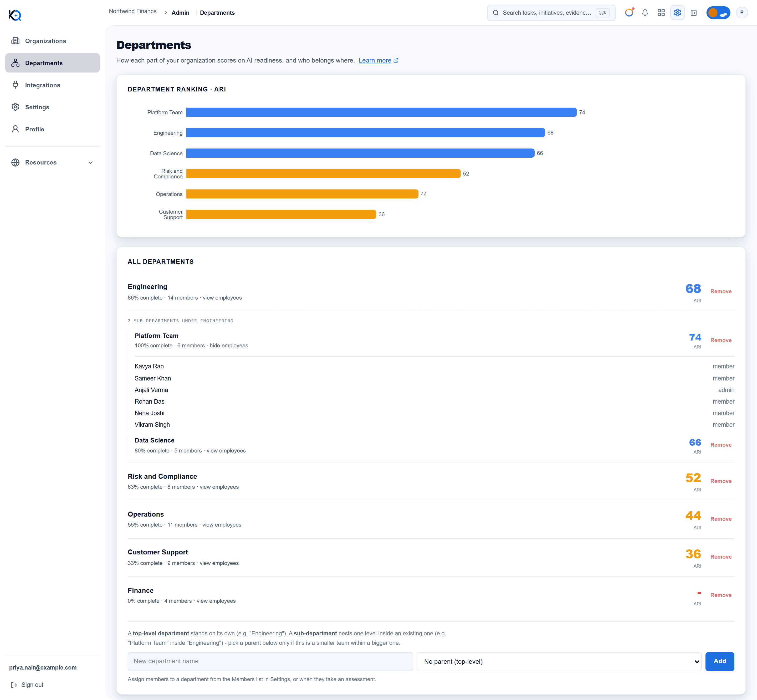Click the Organizations building icon

[x=16, y=40]
